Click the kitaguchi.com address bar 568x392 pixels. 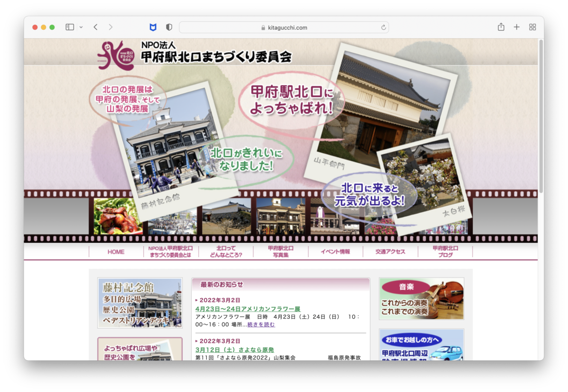pos(284,27)
